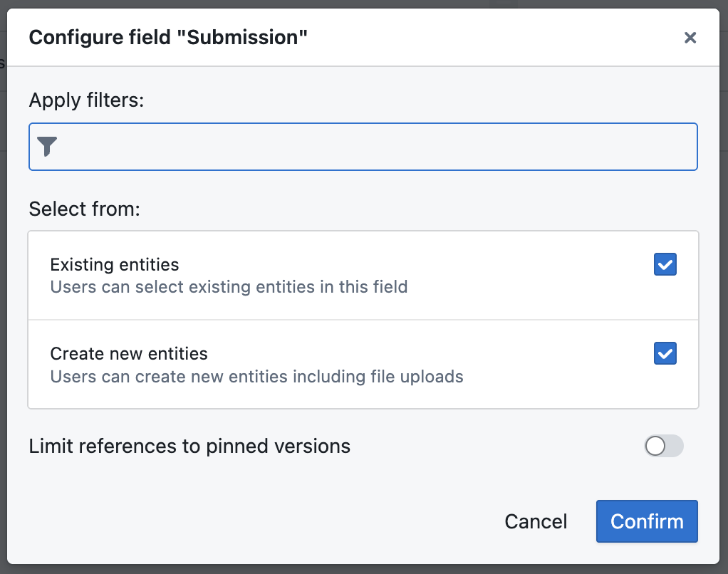
Task: Click the white knob of the pinned versions switch
Action: pyautogui.click(x=655, y=447)
